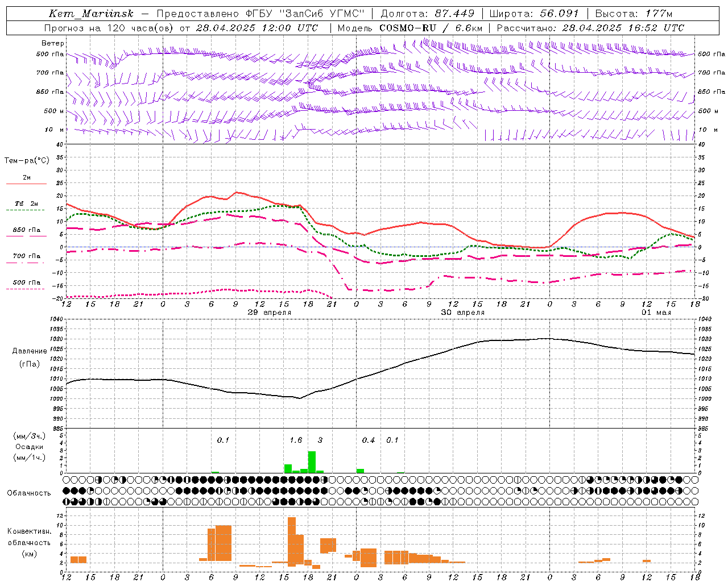The height and width of the screenshot is (582, 728).
Task: Click the Конвективн. convective cloud label
Action: [29, 531]
